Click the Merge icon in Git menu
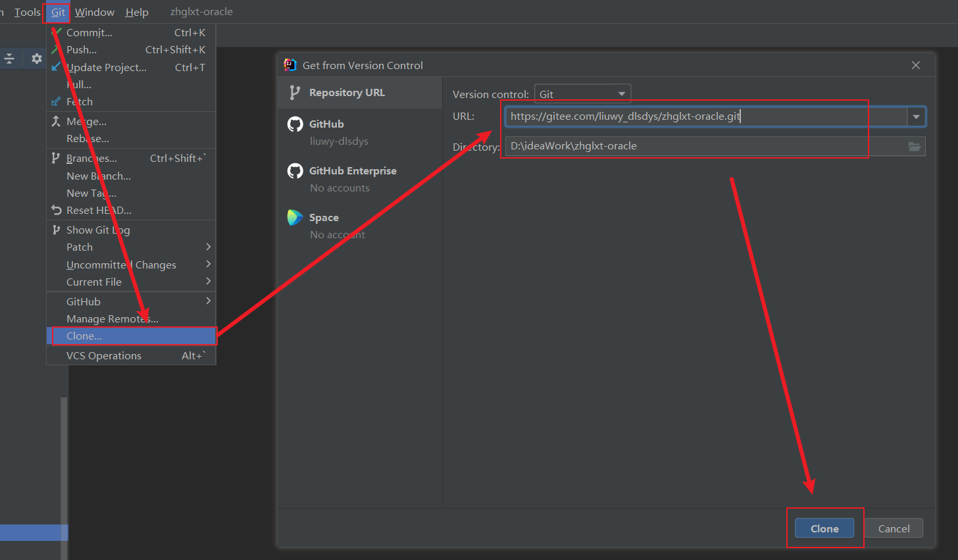 (56, 121)
